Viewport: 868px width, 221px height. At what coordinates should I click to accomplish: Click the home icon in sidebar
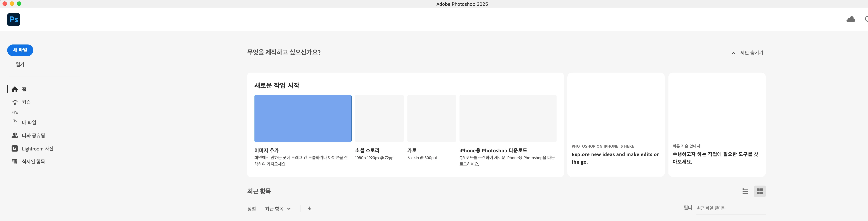pyautogui.click(x=15, y=89)
